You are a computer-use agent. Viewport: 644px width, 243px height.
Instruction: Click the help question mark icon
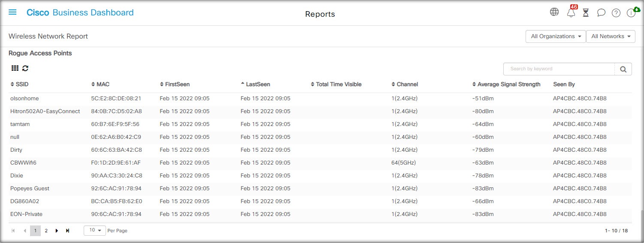616,13
